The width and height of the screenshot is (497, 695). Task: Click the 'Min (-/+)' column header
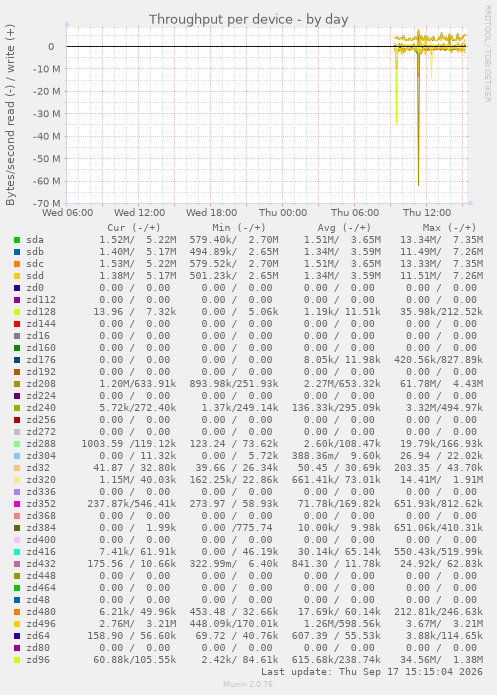(x=239, y=228)
